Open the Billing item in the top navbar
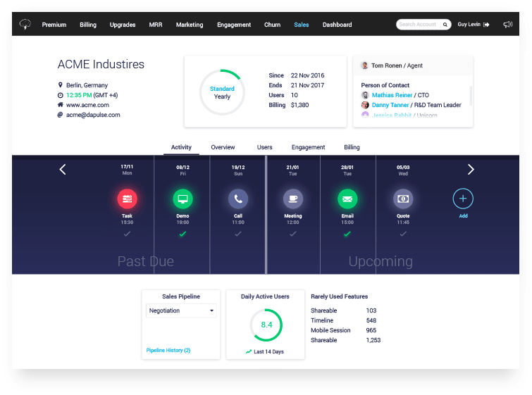This screenshot has width=532, height=395. tap(88, 25)
